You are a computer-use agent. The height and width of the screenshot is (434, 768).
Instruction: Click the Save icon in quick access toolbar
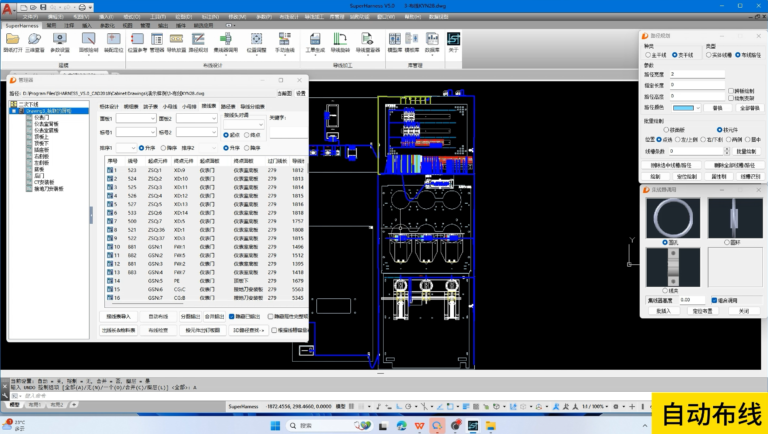[43, 7]
